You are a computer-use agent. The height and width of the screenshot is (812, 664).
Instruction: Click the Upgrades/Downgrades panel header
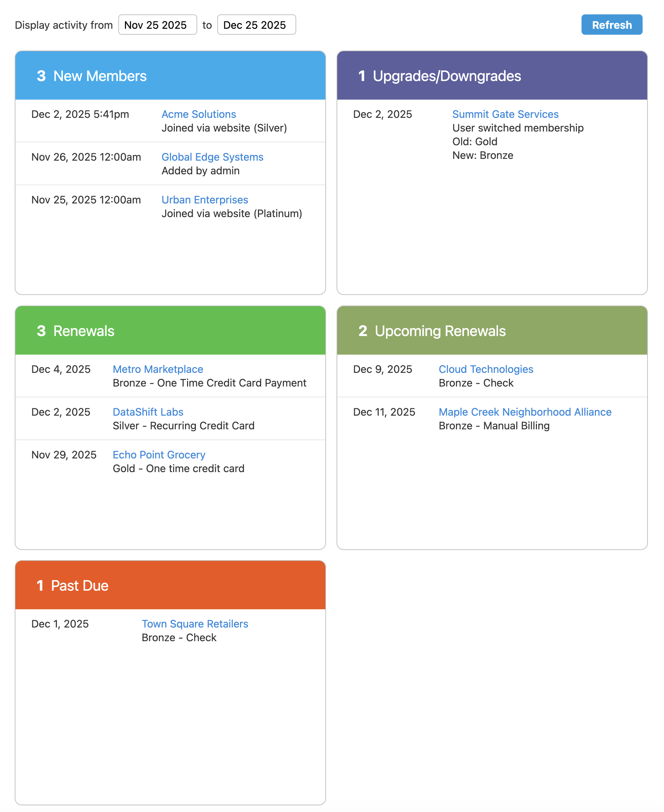492,76
